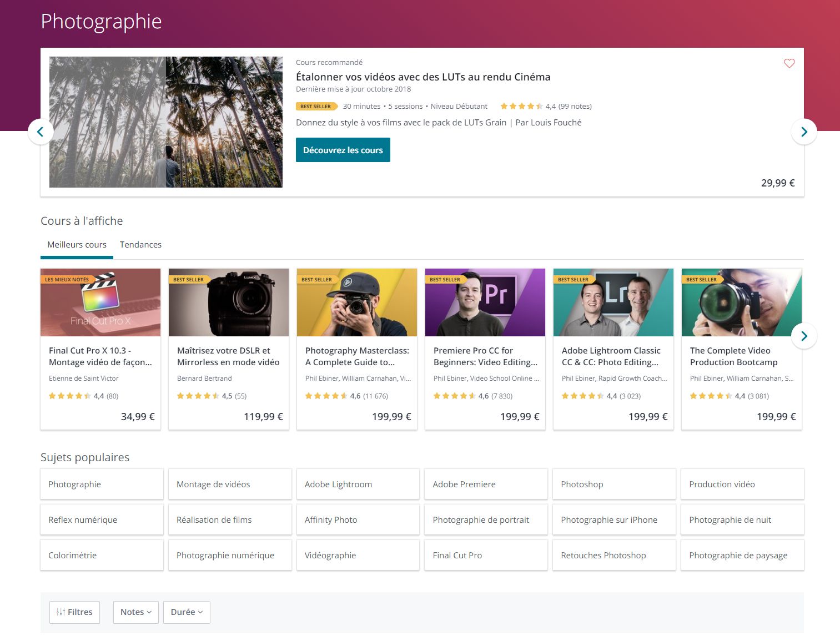Open the Maîtrisez votre DSLR course thumbnail
This screenshot has height=641, width=840.
click(229, 302)
